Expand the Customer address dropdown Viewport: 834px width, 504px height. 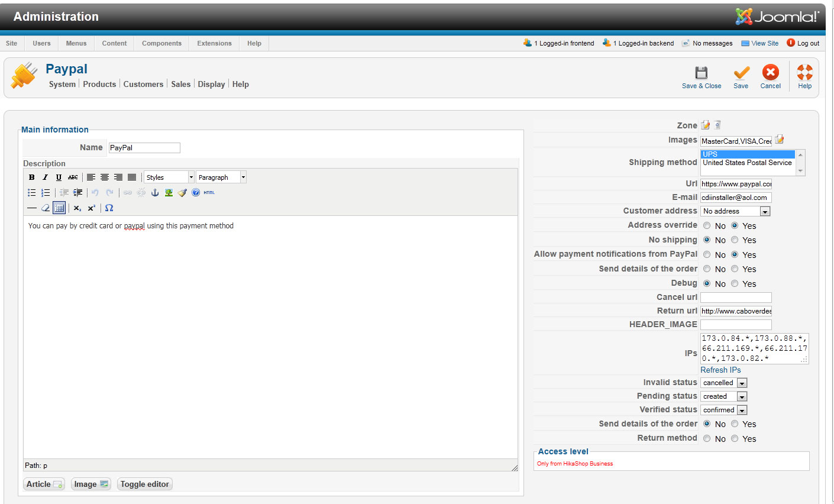(735, 211)
